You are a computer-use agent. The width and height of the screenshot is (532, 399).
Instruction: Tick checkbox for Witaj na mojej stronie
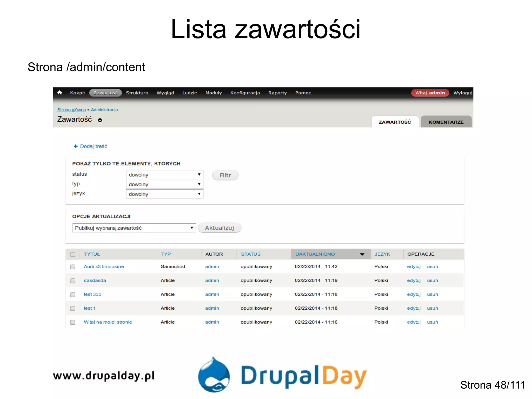click(x=73, y=322)
